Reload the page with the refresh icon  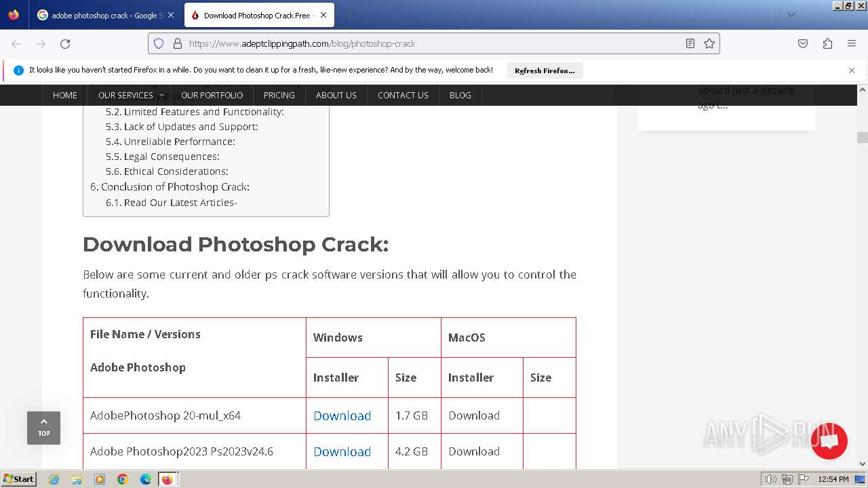click(x=65, y=43)
